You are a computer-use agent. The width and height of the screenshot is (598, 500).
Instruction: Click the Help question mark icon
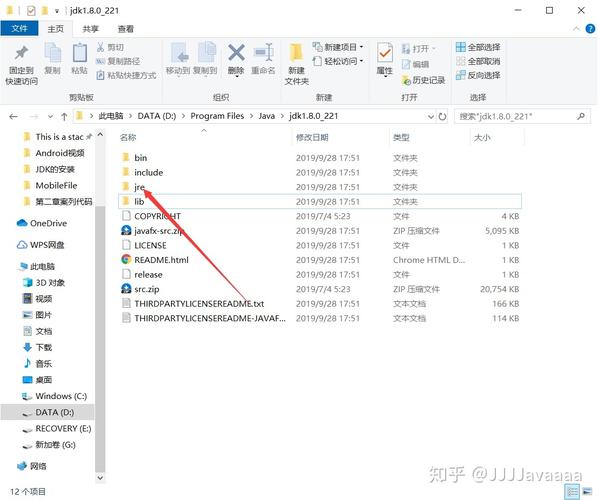point(590,29)
